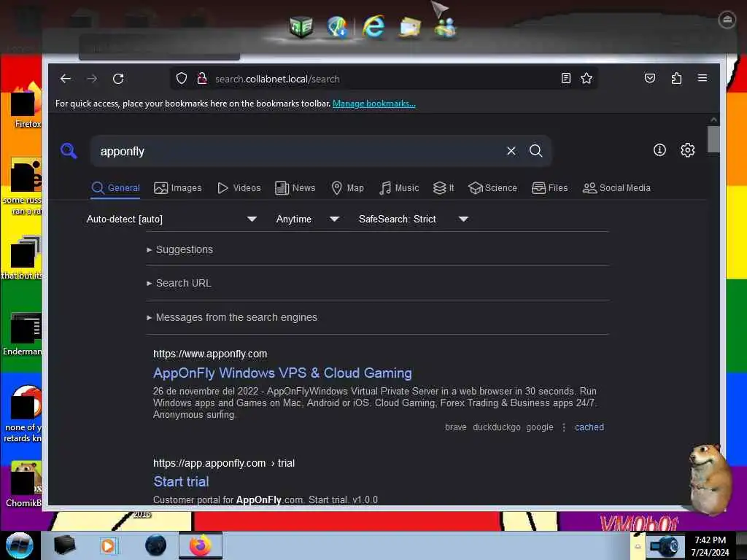
Task: Select the General search tab
Action: point(116,188)
